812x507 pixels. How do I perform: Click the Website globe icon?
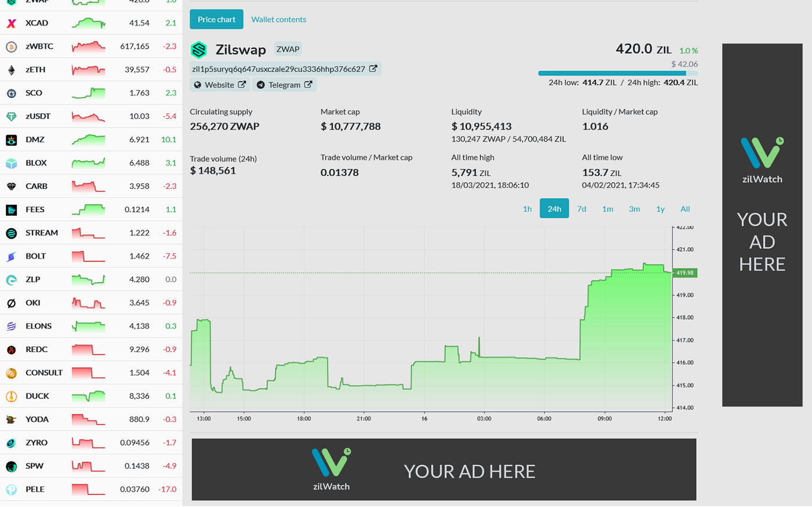(x=198, y=85)
